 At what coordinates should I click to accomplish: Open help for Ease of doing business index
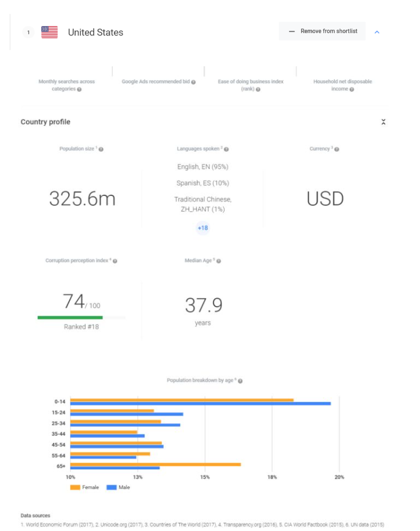[258, 90]
